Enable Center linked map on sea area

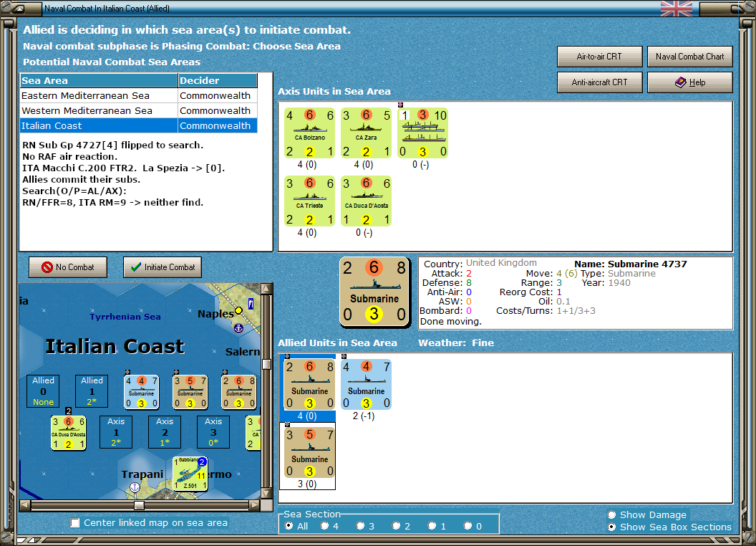[75, 523]
